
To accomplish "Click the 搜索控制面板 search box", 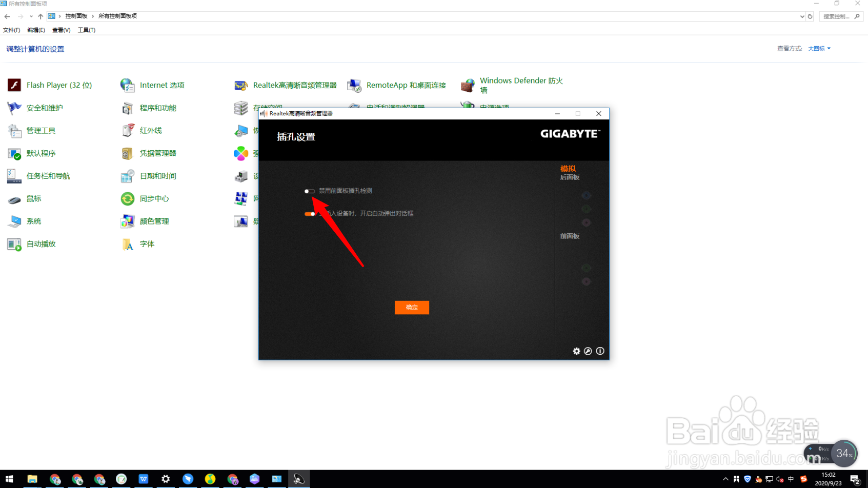I will (840, 16).
